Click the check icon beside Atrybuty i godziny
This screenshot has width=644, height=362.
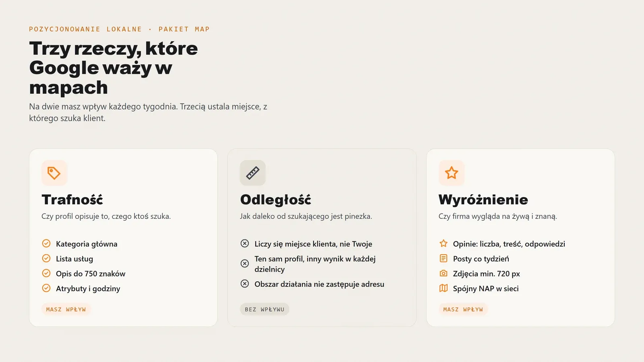[46, 288]
